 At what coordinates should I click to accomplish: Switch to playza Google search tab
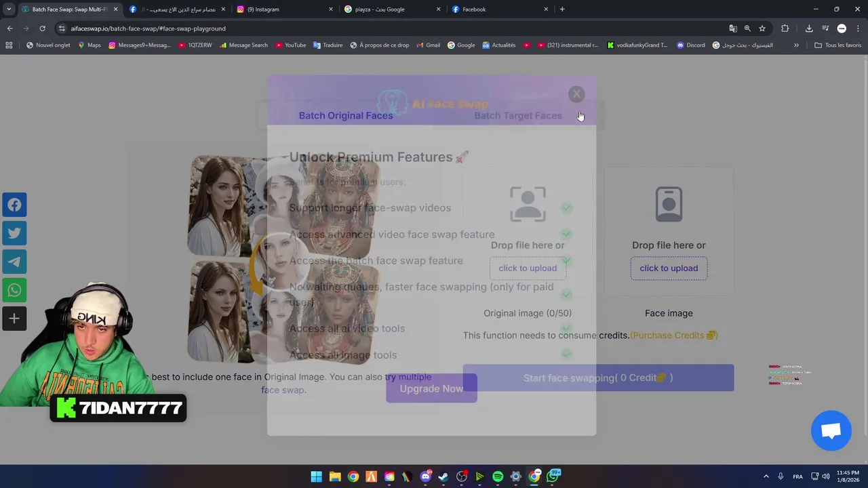(x=393, y=9)
